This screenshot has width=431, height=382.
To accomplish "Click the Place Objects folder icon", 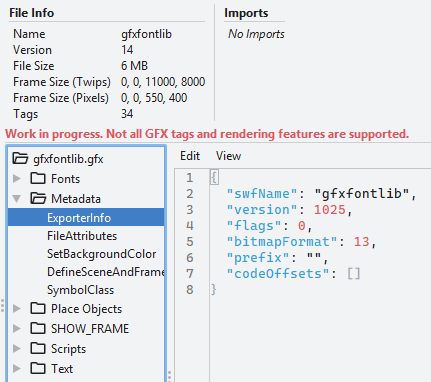I will click(38, 309).
